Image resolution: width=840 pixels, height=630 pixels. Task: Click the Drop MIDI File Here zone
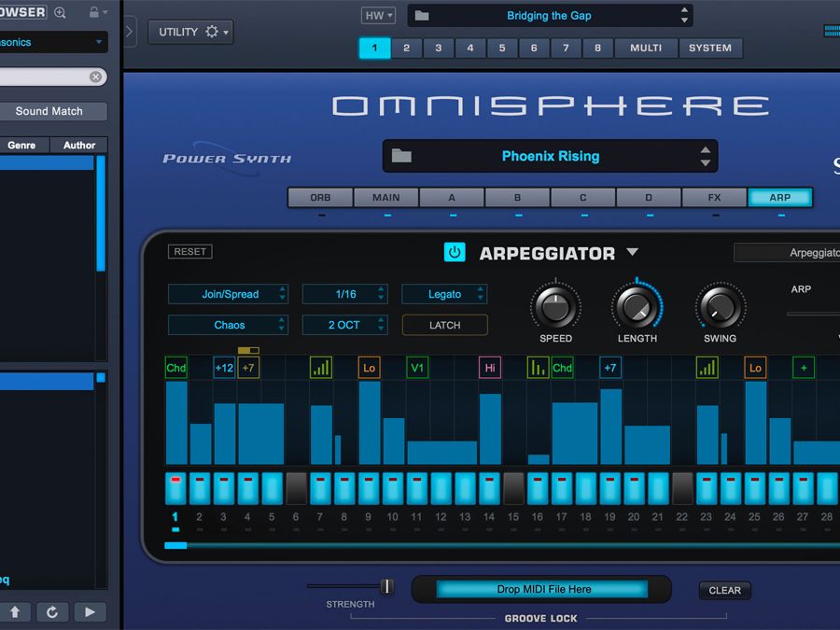[542, 589]
